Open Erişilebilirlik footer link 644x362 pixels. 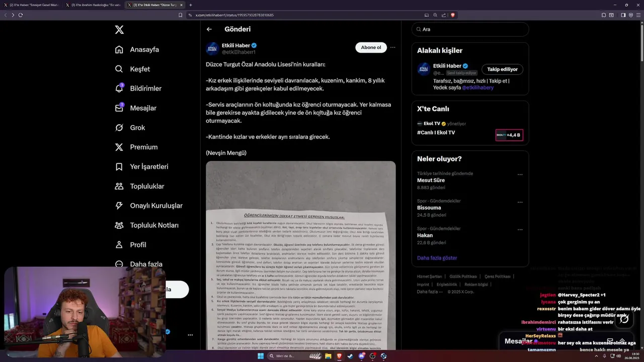click(x=446, y=285)
